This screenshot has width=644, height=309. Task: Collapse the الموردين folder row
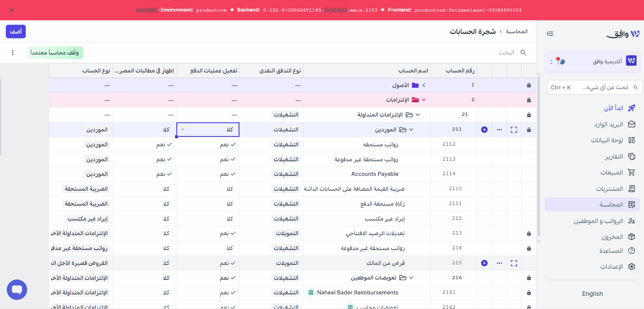pos(411,130)
